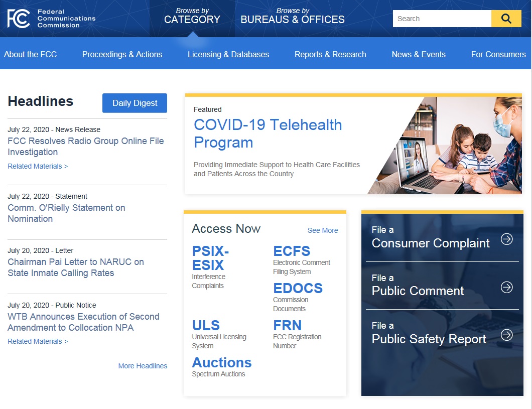Click into the Search input field

click(x=442, y=18)
